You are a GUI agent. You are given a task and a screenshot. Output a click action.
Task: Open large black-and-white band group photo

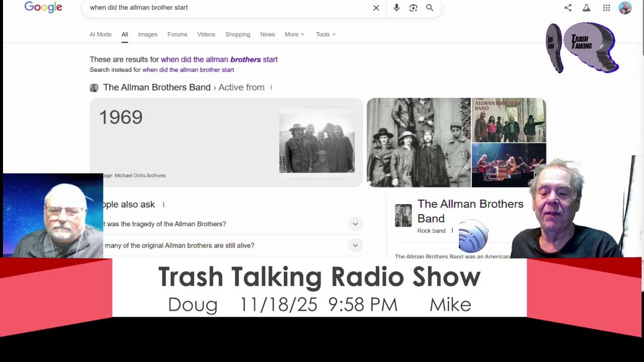(419, 142)
